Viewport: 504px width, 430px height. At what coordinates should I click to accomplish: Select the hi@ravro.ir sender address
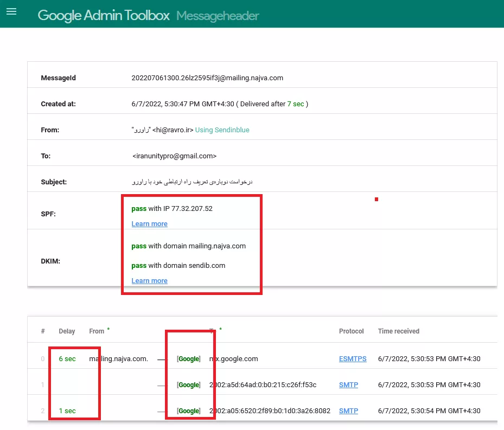(173, 130)
